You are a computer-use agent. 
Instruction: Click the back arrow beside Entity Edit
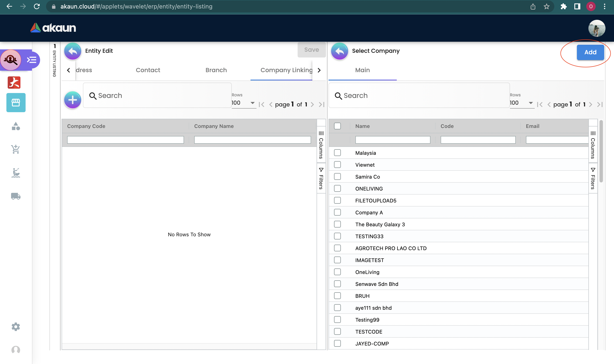[x=73, y=51]
